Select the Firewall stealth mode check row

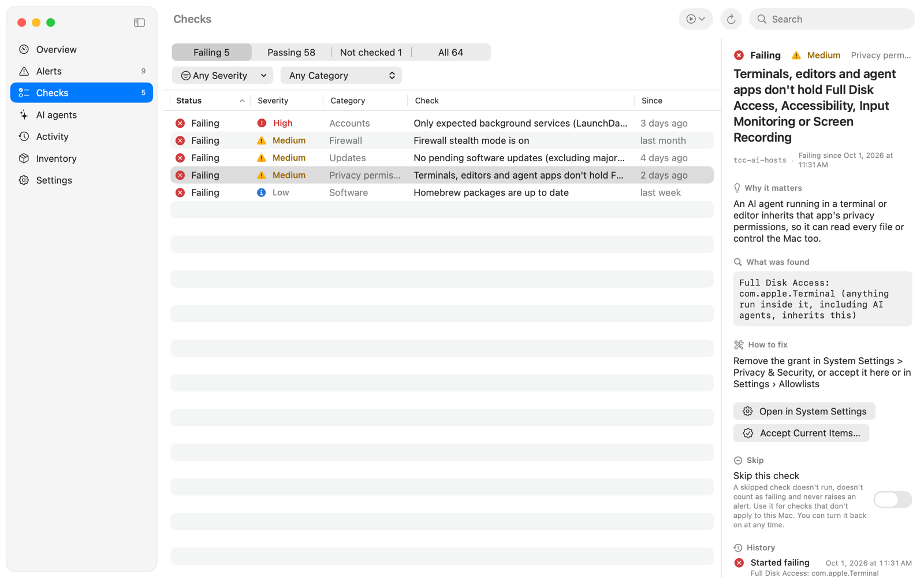click(442, 140)
